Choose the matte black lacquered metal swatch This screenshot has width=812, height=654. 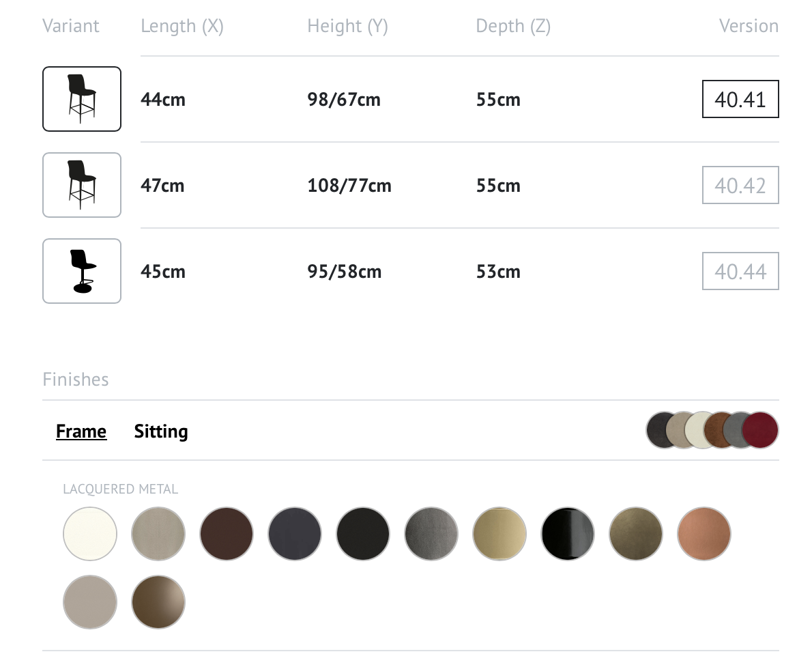coord(363,534)
